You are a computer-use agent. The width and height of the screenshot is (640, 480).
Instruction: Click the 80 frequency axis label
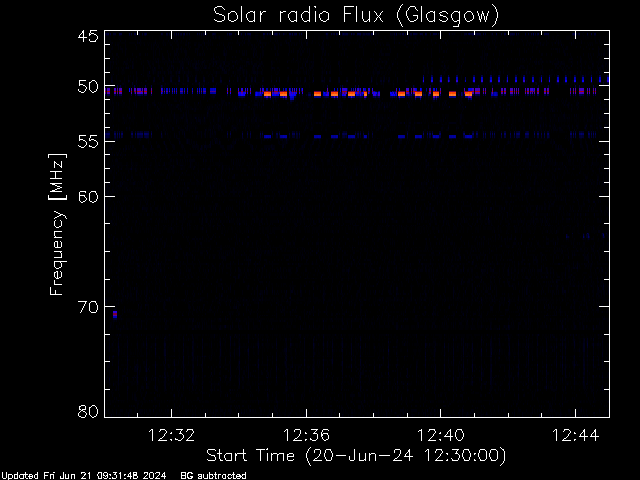click(x=88, y=411)
